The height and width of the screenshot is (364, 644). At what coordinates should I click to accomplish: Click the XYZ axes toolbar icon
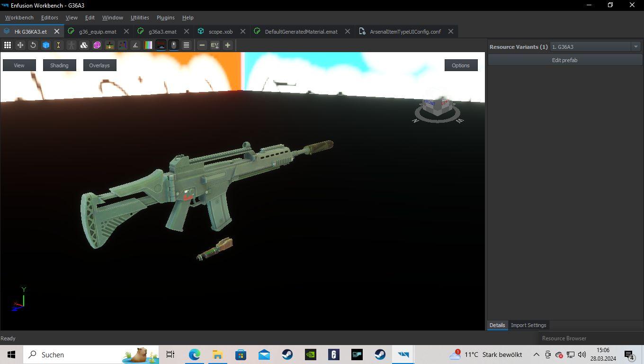coord(123,45)
